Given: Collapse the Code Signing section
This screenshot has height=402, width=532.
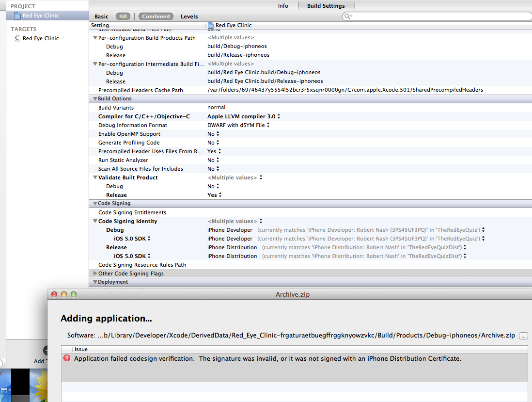Looking at the screenshot, I should (x=95, y=203).
